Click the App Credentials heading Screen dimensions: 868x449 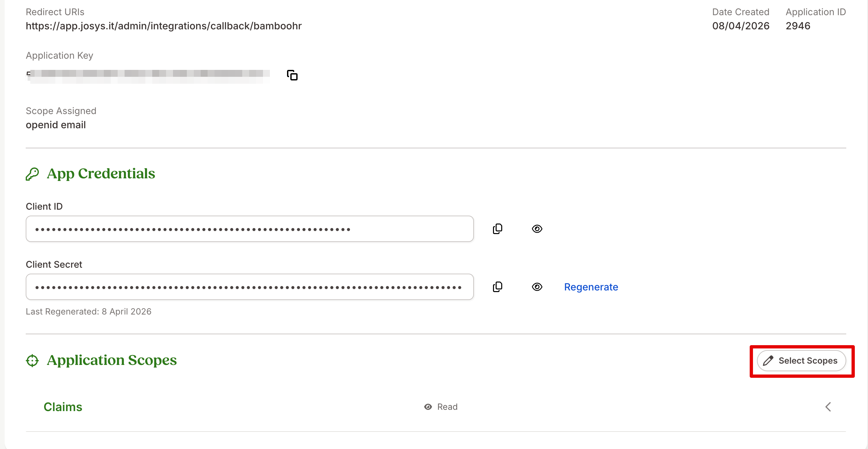(101, 174)
